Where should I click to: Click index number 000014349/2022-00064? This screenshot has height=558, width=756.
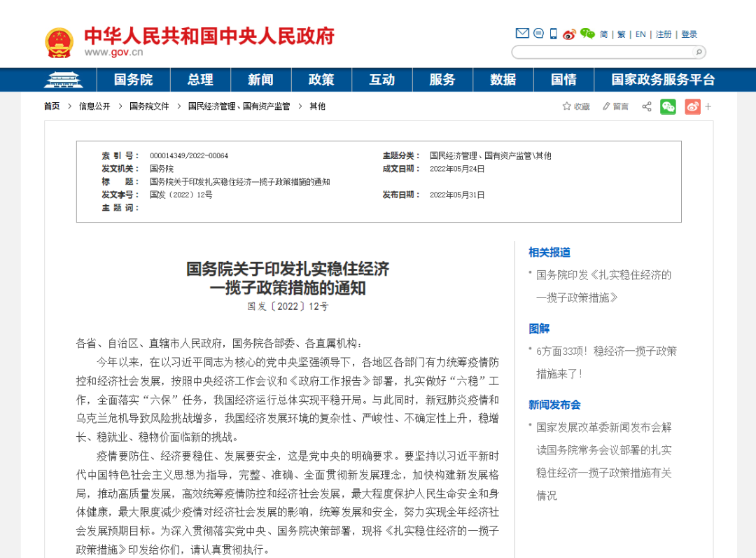point(189,155)
